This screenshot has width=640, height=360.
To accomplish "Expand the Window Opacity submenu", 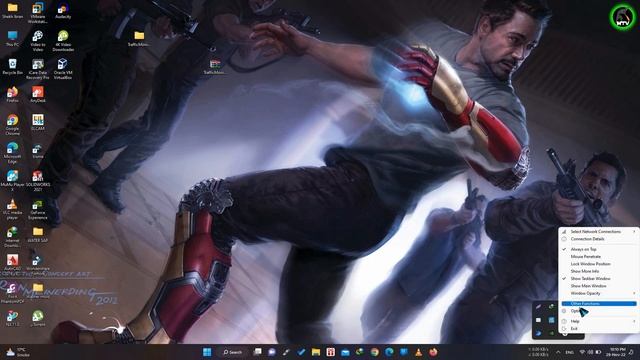I will click(x=598, y=293).
